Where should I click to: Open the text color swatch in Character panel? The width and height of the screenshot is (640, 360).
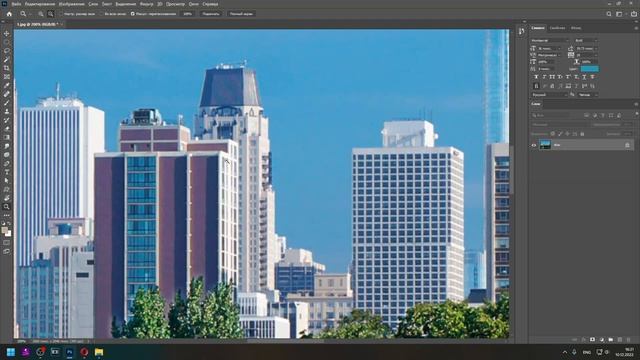click(590, 69)
